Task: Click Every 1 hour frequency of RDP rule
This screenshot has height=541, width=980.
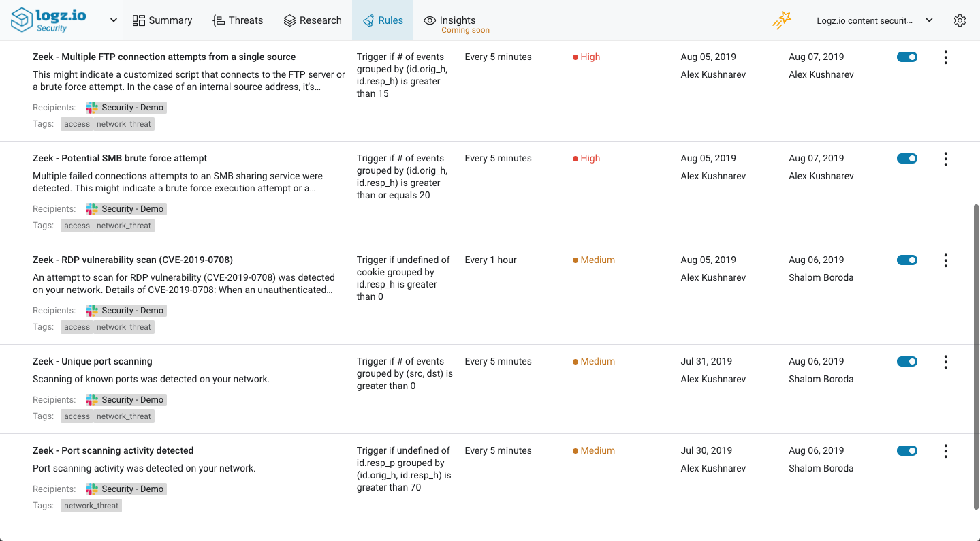Action: pos(491,260)
